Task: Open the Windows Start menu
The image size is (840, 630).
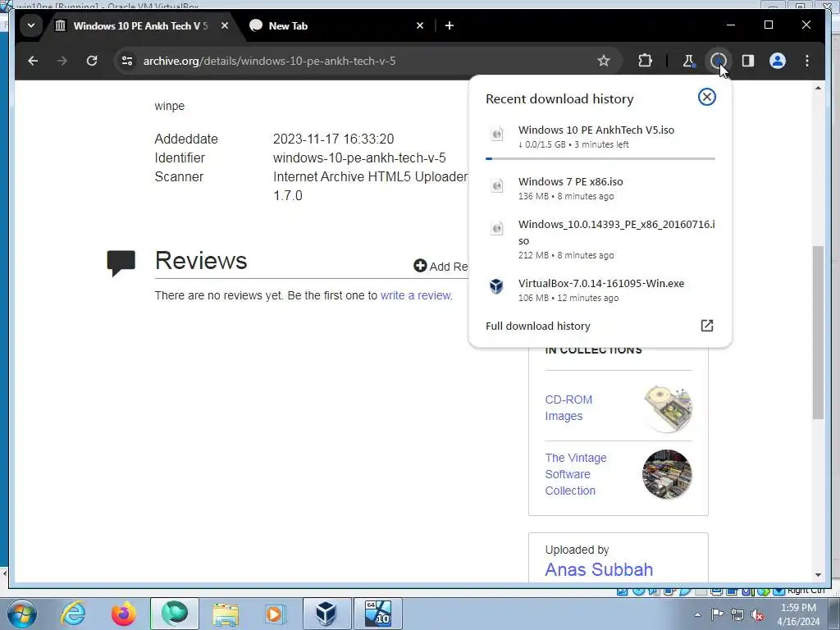Action: click(x=21, y=614)
